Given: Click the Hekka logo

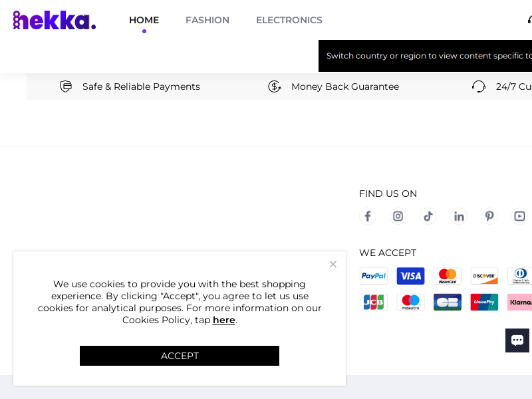Looking at the screenshot, I should click(x=55, y=20).
